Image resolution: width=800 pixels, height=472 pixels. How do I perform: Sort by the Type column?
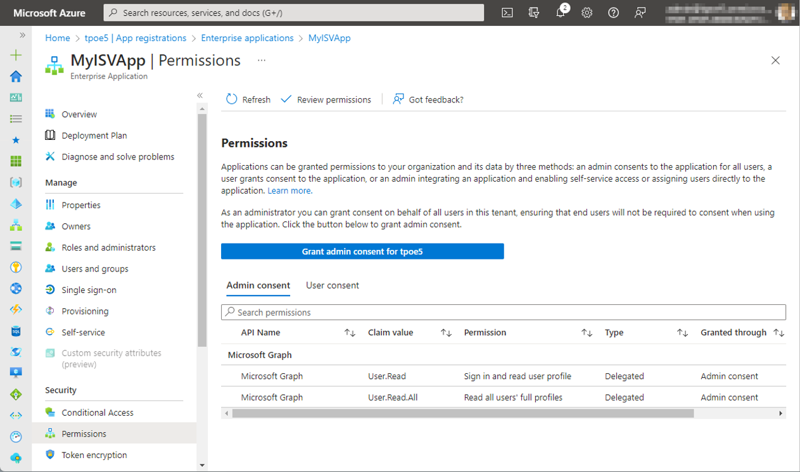point(682,333)
